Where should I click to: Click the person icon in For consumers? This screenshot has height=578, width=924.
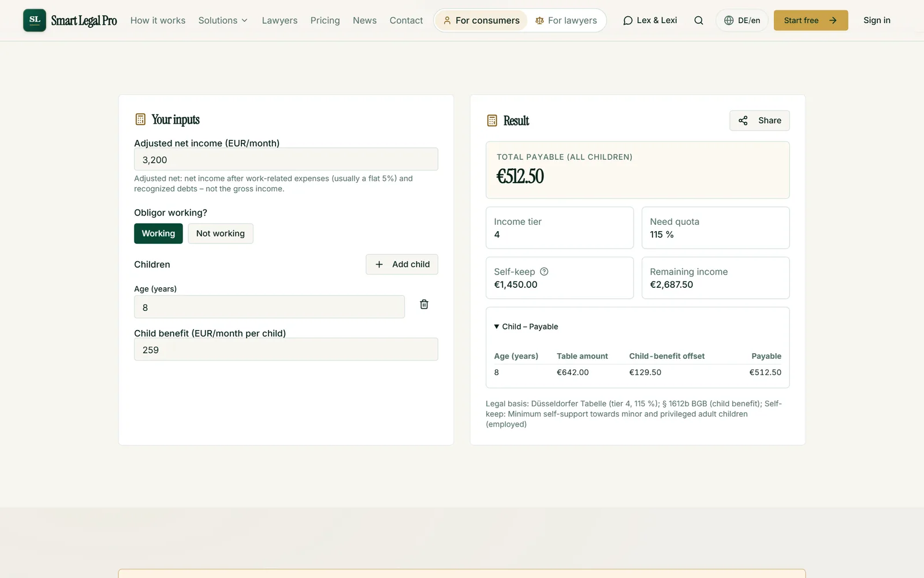[447, 20]
